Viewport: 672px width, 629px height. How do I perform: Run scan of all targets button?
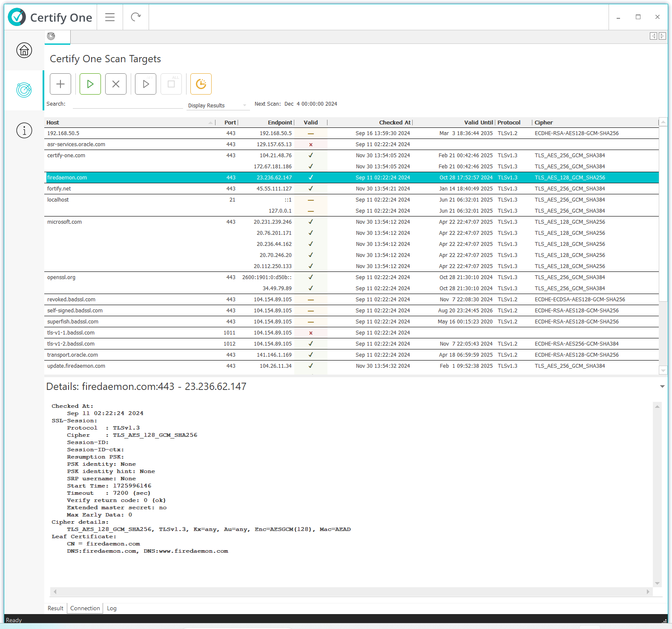click(146, 84)
